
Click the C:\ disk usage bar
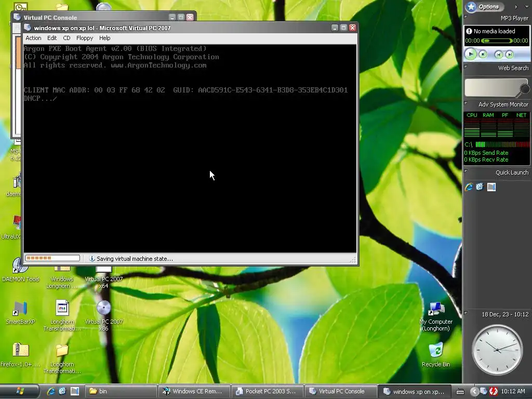click(502, 144)
